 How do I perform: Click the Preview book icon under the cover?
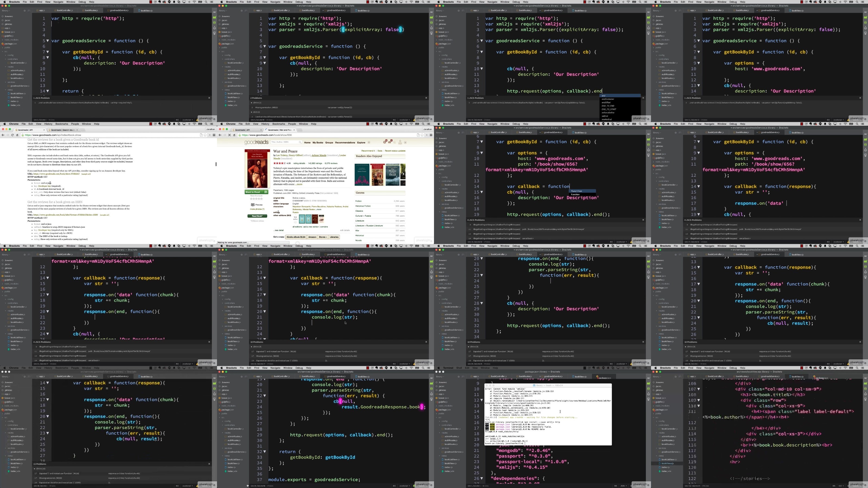(x=253, y=205)
